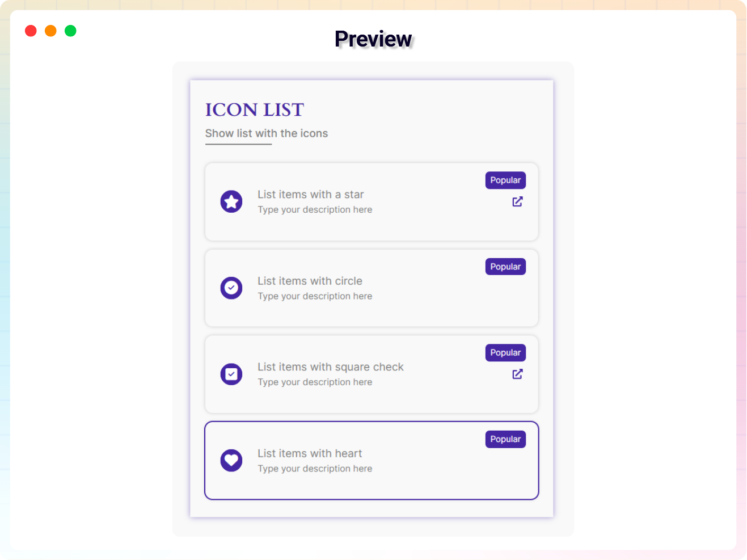Click the Preview title text
This screenshot has width=747, height=560.
click(x=373, y=39)
